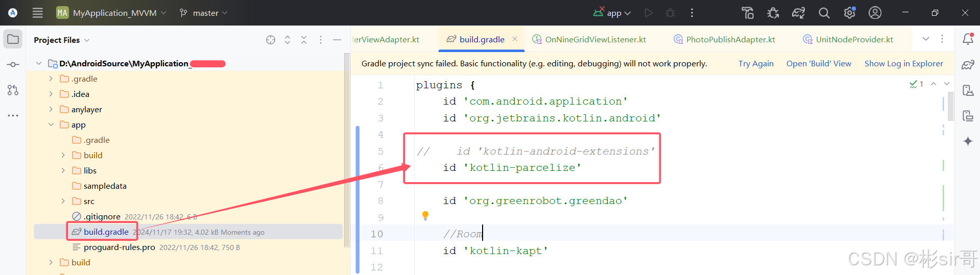Open Running Devices sidebar icon
This screenshot has height=275, width=980.
point(968,116)
